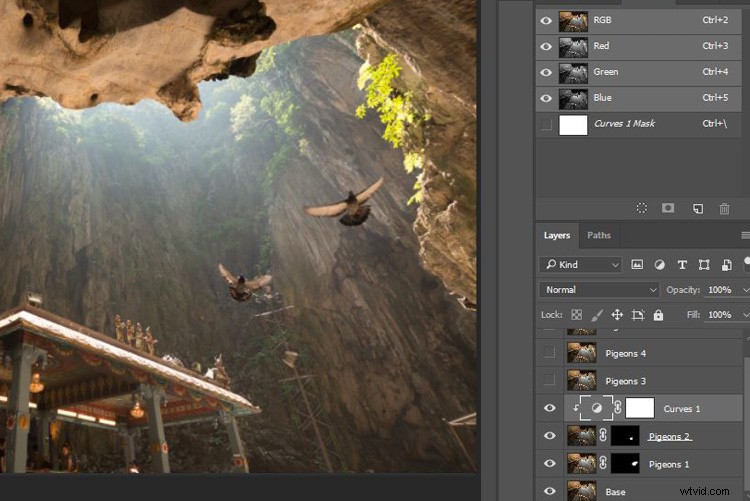Viewport: 750px width, 501px height.
Task: Hide the Green channel
Action: pos(546,72)
